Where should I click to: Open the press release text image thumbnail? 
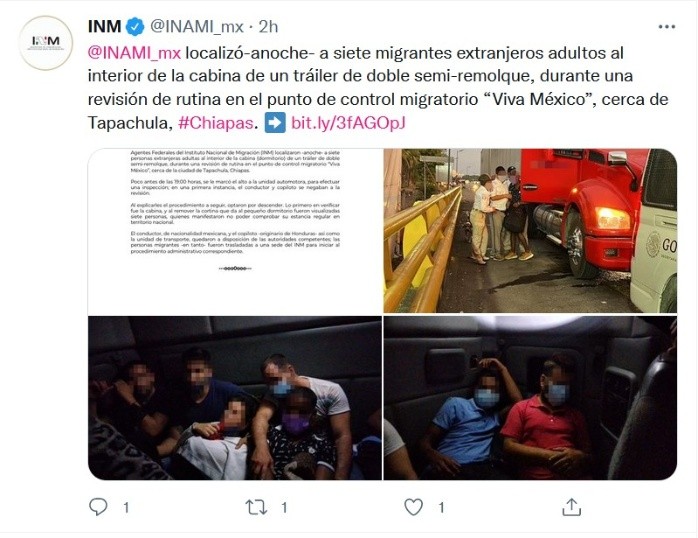click(x=235, y=231)
